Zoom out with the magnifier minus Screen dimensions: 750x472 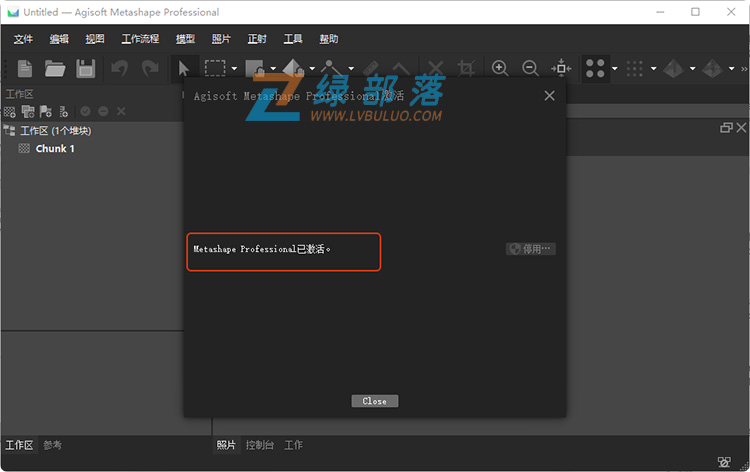[530, 68]
